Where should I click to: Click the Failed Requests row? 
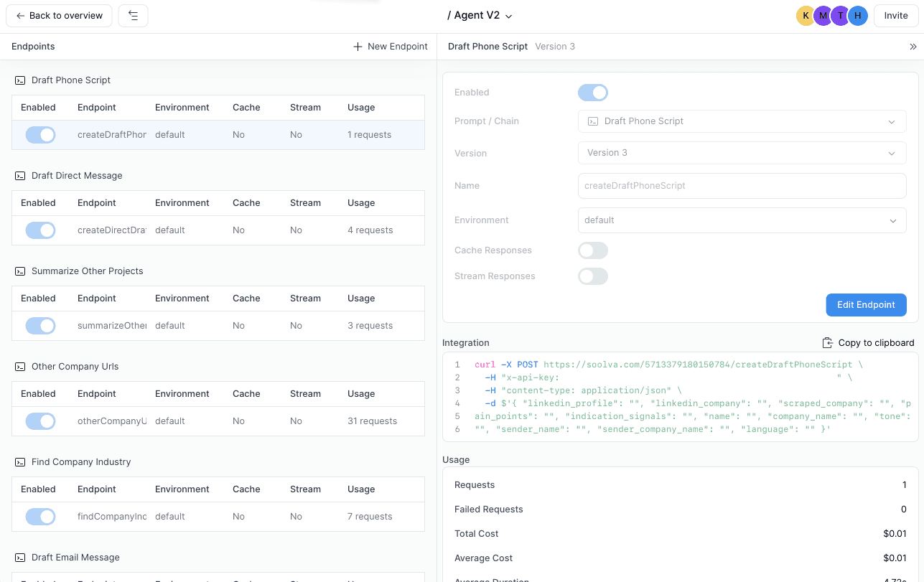pos(681,510)
